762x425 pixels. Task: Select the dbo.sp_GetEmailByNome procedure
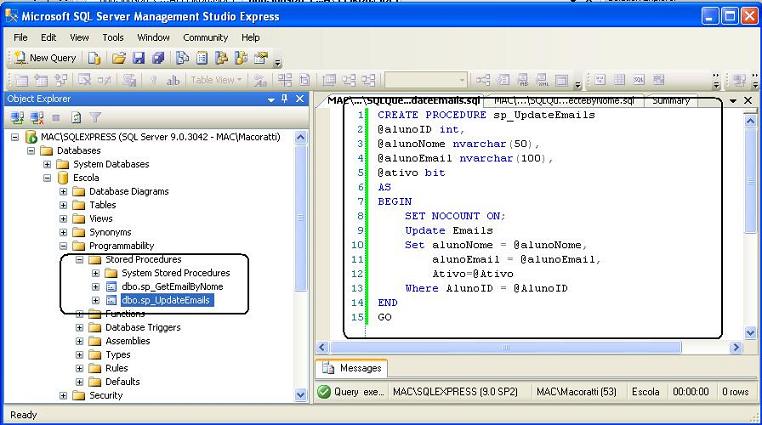coord(172,287)
